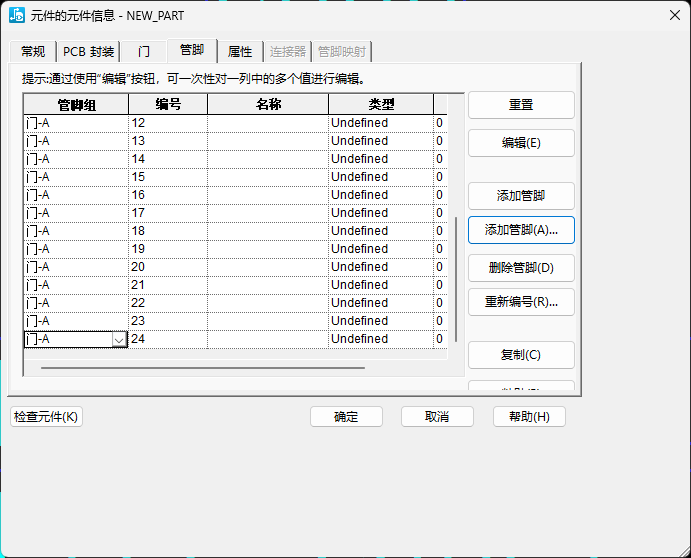Image resolution: width=691 pixels, height=558 pixels.
Task: Click the 编号 column header
Action: (168, 104)
